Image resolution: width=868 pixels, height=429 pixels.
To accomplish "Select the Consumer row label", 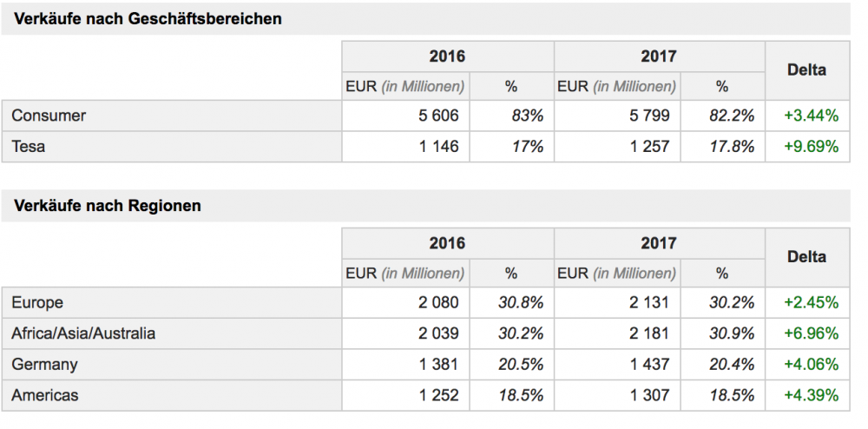I will point(49,115).
